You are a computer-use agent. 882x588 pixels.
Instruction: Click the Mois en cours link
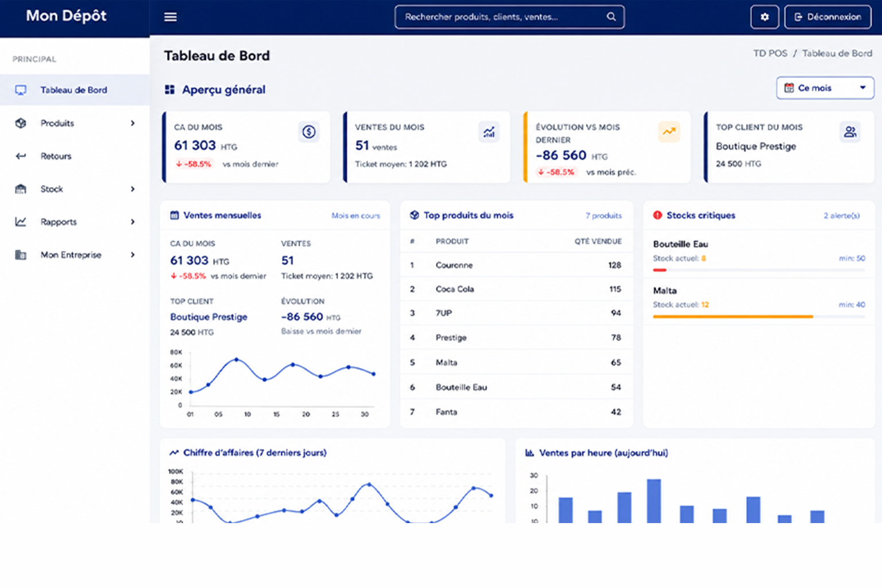pyautogui.click(x=355, y=216)
